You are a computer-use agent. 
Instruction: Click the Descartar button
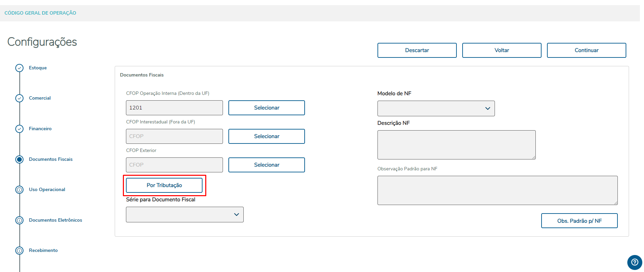417,50
